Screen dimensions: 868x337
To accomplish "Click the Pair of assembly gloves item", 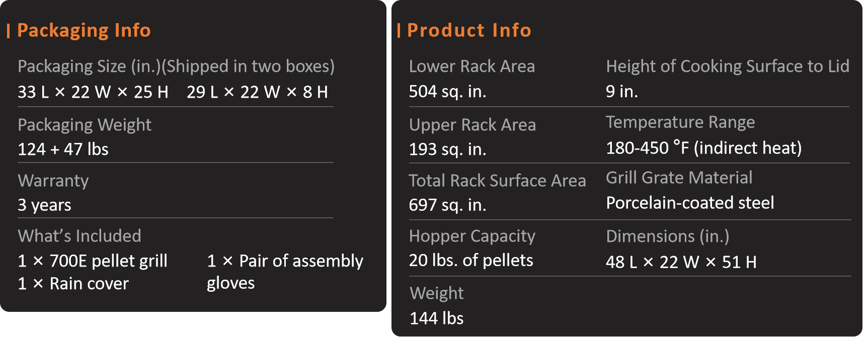I will pyautogui.click(x=285, y=272).
